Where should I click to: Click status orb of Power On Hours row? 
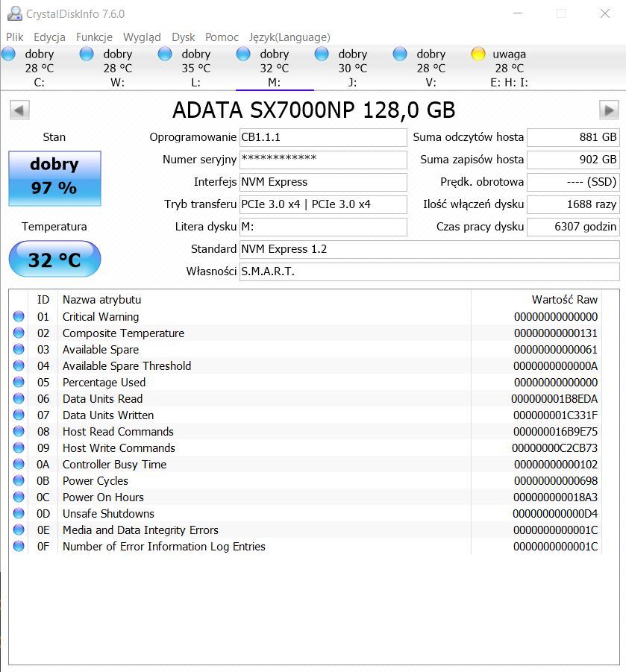[x=19, y=497]
